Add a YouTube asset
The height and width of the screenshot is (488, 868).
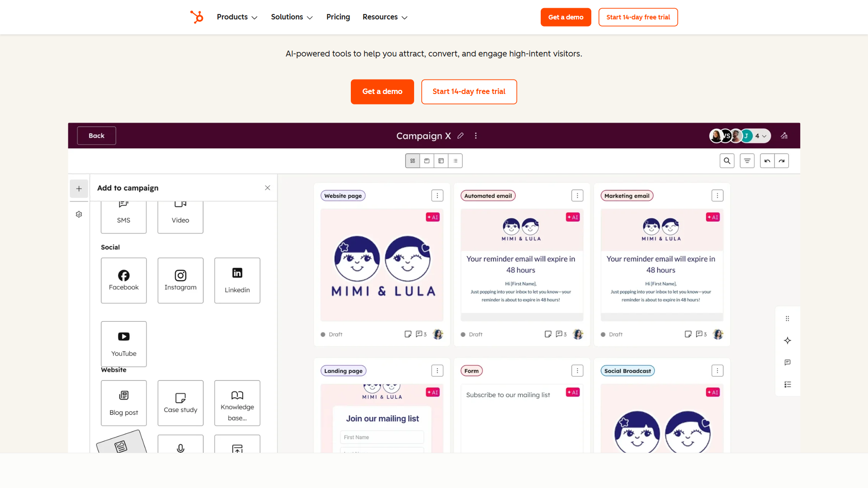coord(123,344)
